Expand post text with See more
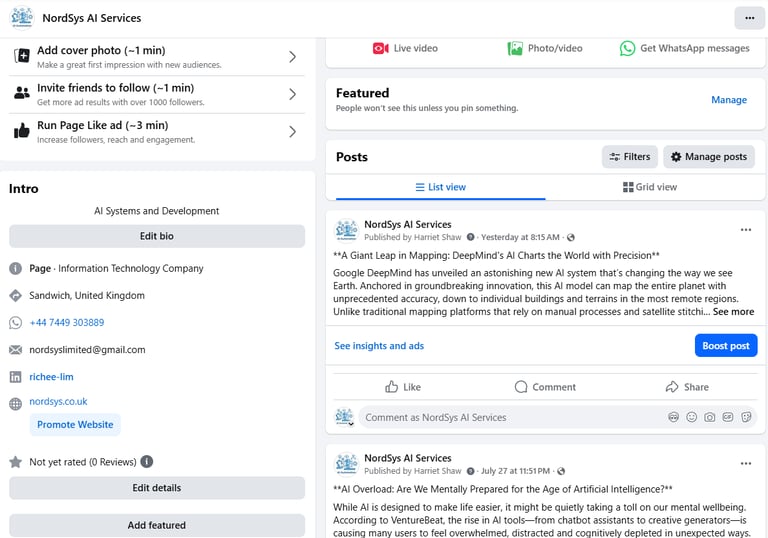 (x=733, y=312)
